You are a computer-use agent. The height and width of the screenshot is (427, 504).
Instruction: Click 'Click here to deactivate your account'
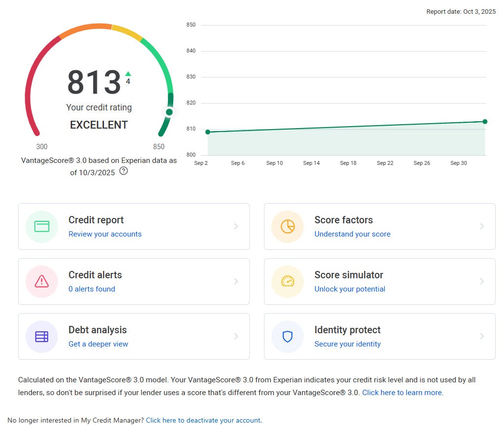pyautogui.click(x=203, y=420)
